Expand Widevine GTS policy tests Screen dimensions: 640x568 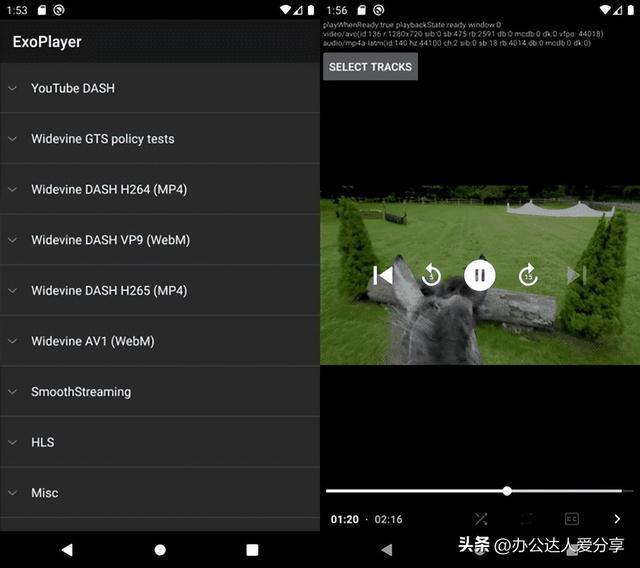pos(102,139)
